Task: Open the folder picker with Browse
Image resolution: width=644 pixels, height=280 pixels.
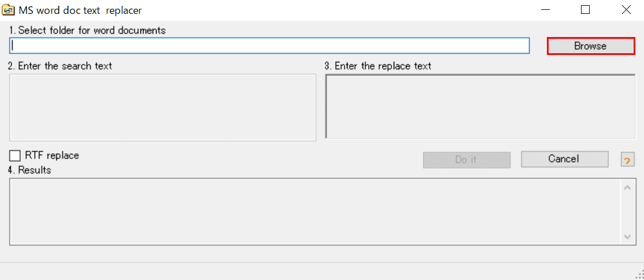Action: (x=590, y=46)
